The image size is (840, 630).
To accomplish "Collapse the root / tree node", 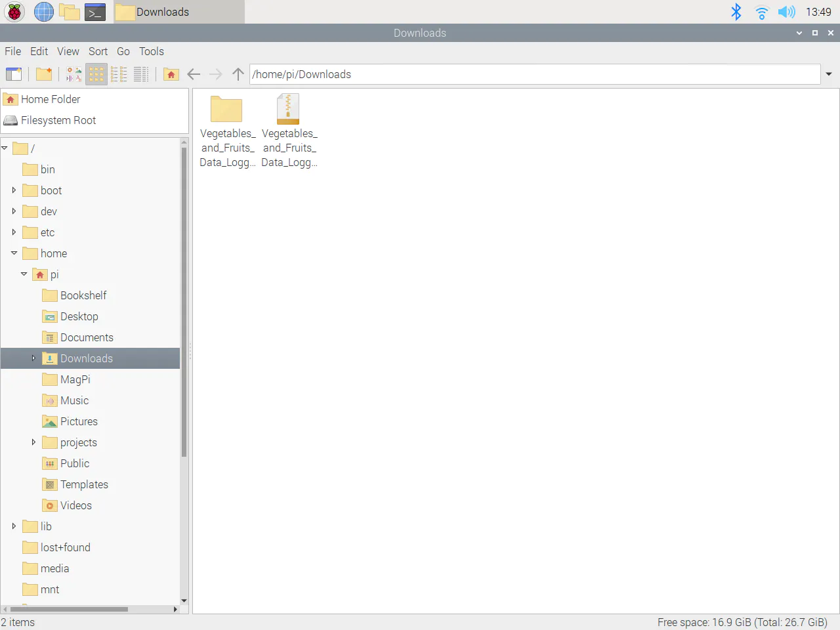I will point(5,148).
